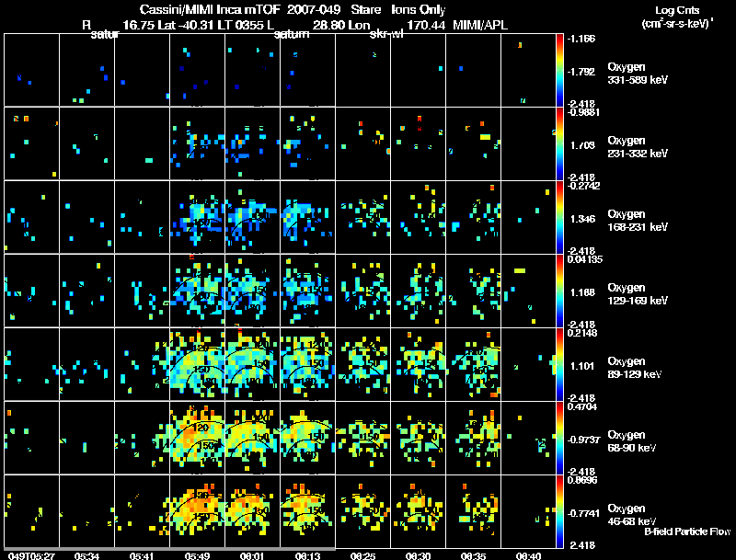Open the 89-129 keV panel at 06:01
Image resolution: width=736 pixels, height=560 pixels.
pos(252,364)
